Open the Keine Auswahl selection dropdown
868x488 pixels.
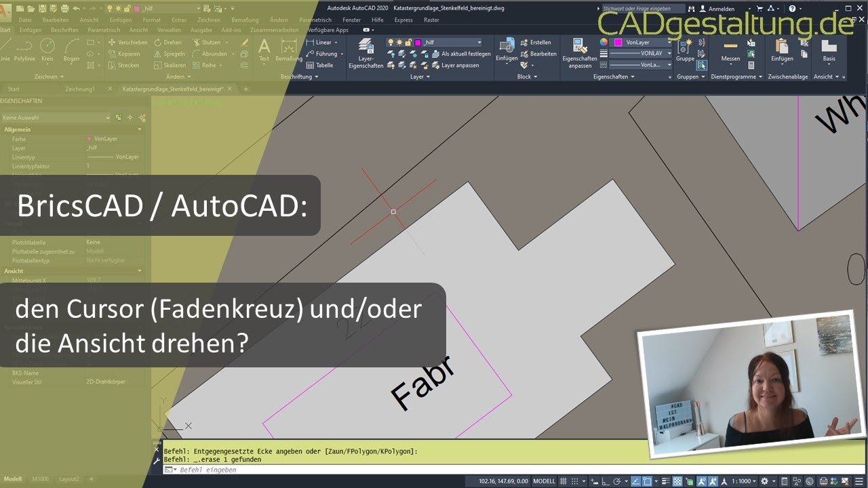click(56, 117)
